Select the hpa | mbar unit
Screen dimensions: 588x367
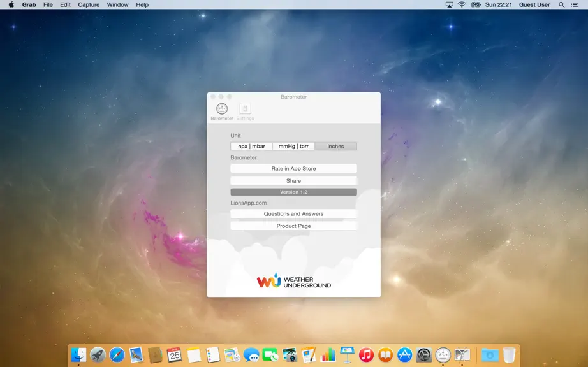tap(252, 146)
